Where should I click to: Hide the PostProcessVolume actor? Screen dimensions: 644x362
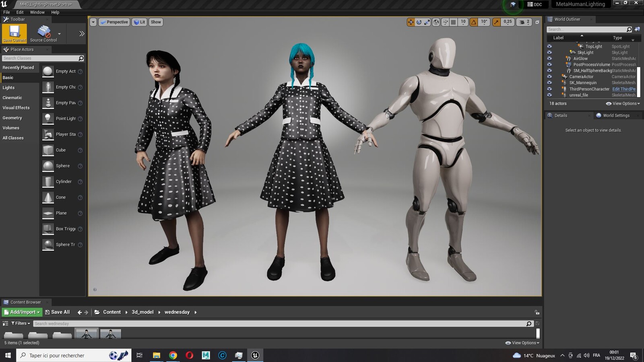coord(549,64)
